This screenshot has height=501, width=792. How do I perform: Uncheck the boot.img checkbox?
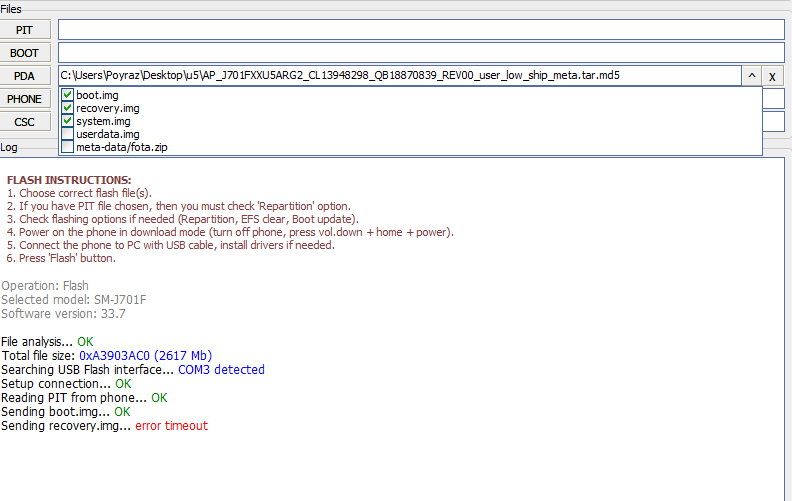[x=67, y=95]
